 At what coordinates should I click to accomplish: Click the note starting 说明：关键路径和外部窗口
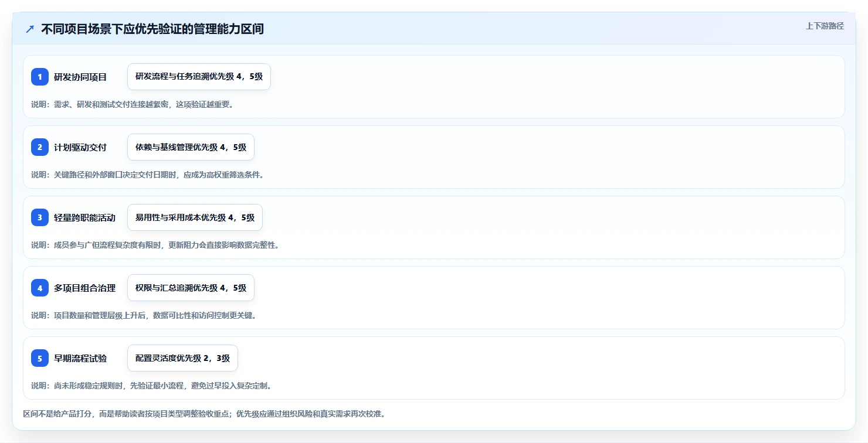pos(148,175)
